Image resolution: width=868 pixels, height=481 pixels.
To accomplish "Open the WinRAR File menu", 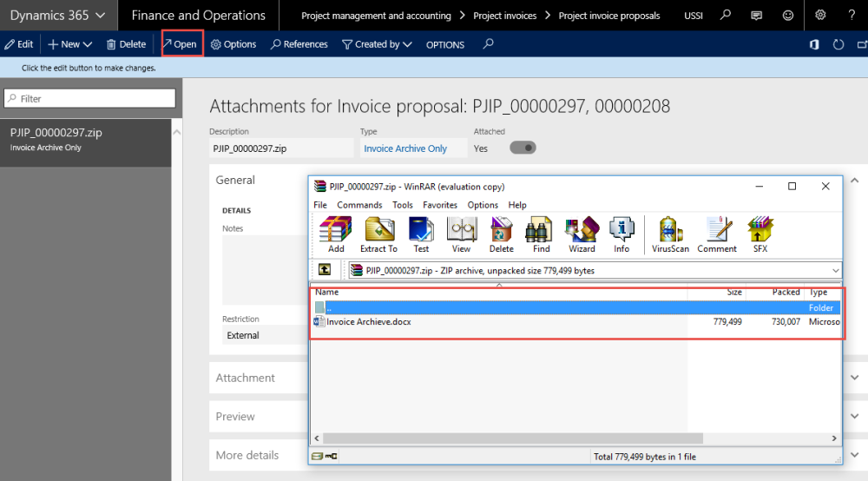I will click(320, 205).
